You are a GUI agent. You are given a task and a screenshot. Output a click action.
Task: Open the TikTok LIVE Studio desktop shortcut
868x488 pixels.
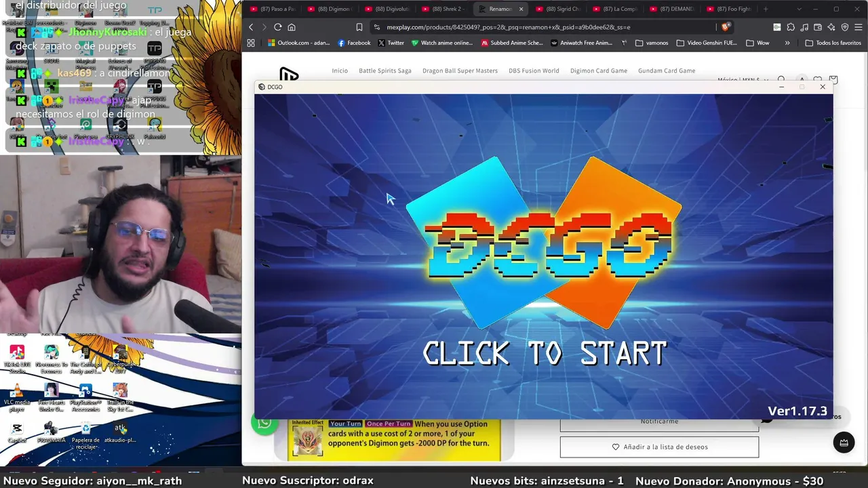[17, 359]
